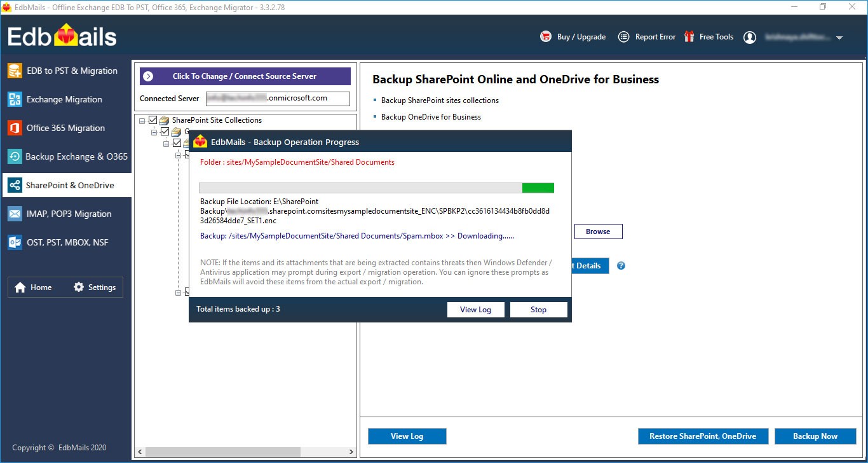Image resolution: width=868 pixels, height=463 pixels.
Task: Click the folder icon of the second-level tree node
Action: pos(176,132)
